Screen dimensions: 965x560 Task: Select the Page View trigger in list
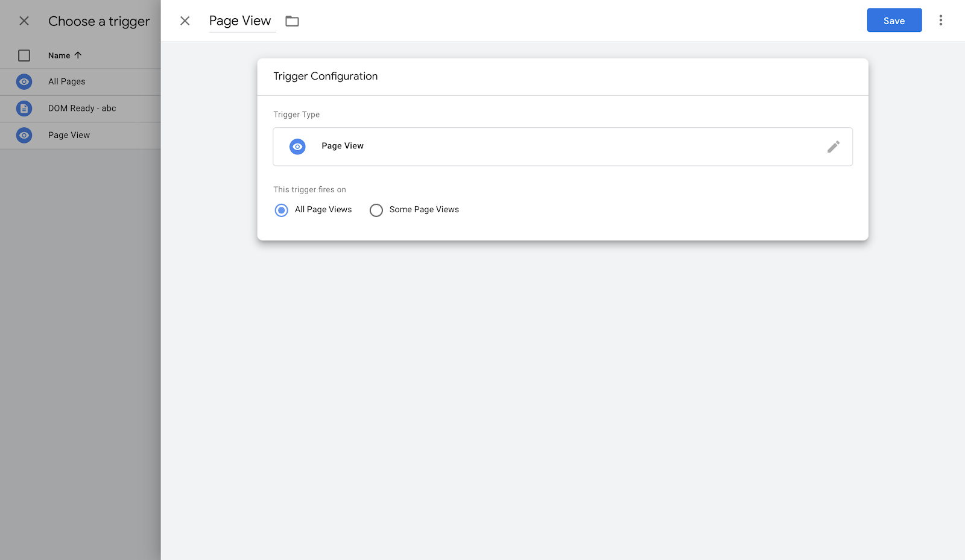[69, 135]
